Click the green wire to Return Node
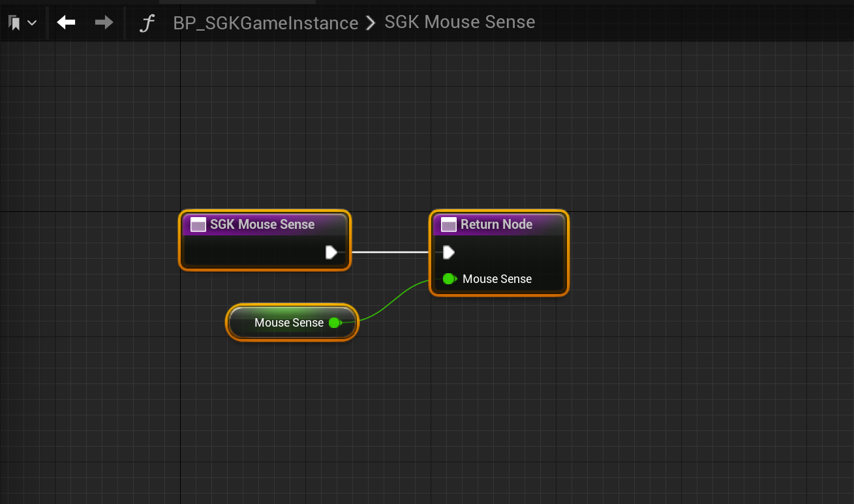This screenshot has width=854, height=504. tap(391, 301)
